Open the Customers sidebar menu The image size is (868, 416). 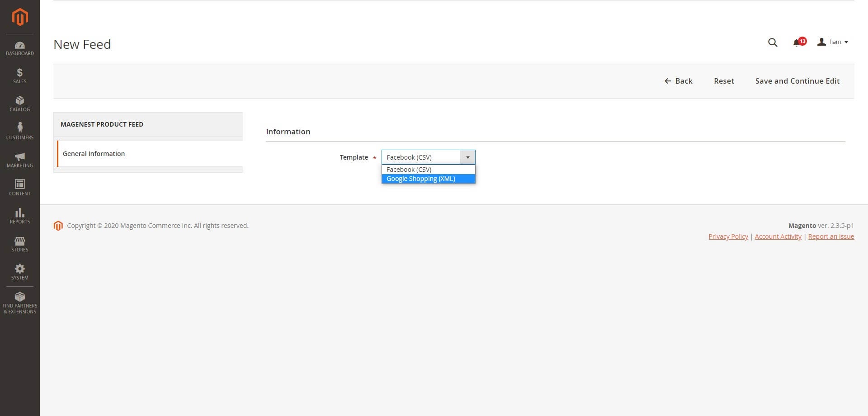click(20, 132)
